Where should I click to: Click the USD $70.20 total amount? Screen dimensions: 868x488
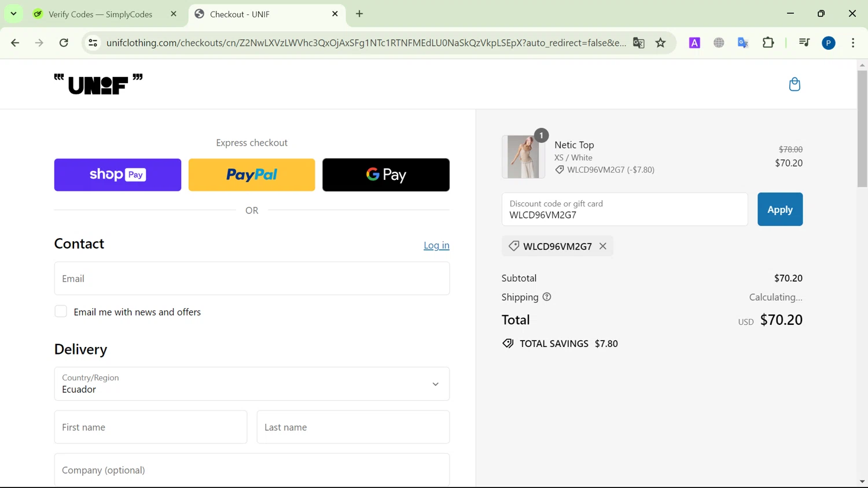[x=770, y=320]
